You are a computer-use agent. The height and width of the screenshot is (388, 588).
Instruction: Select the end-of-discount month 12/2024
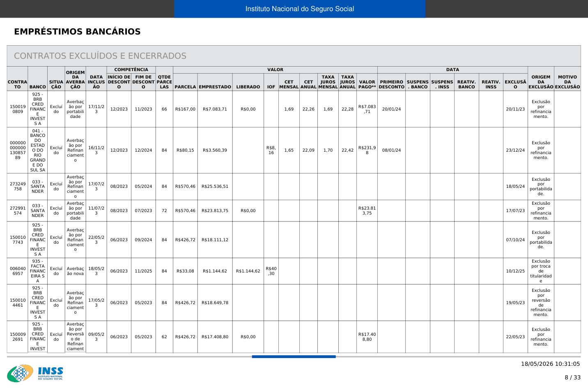click(x=143, y=150)
